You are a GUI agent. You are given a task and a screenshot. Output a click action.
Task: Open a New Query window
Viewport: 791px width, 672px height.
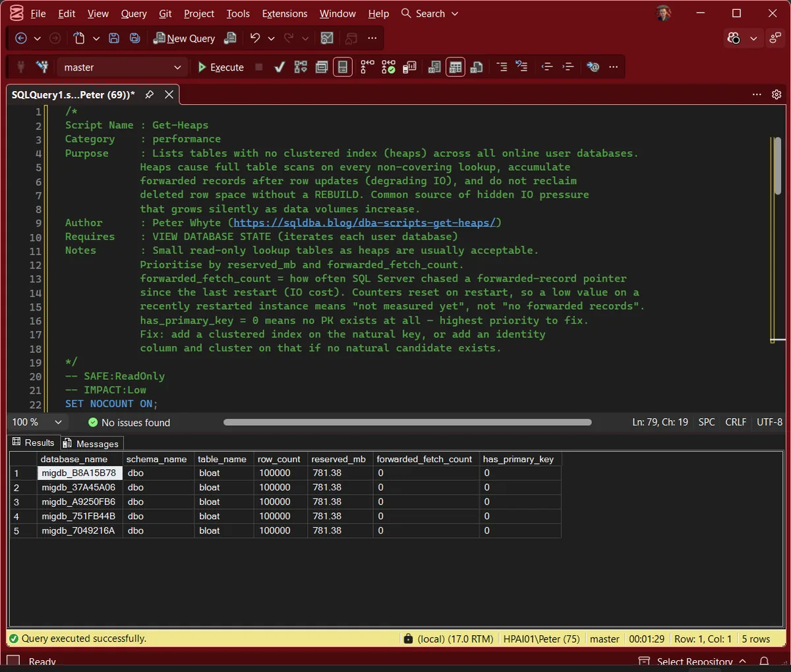click(x=184, y=38)
